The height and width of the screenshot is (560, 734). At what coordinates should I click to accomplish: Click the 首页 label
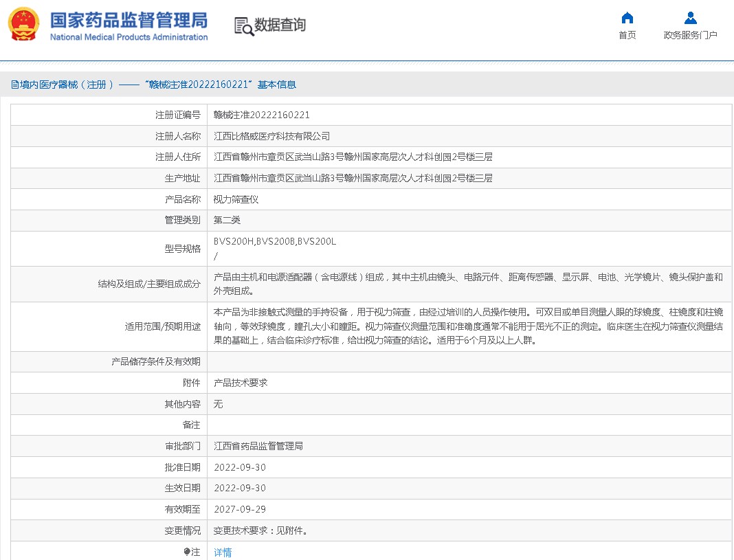(627, 35)
